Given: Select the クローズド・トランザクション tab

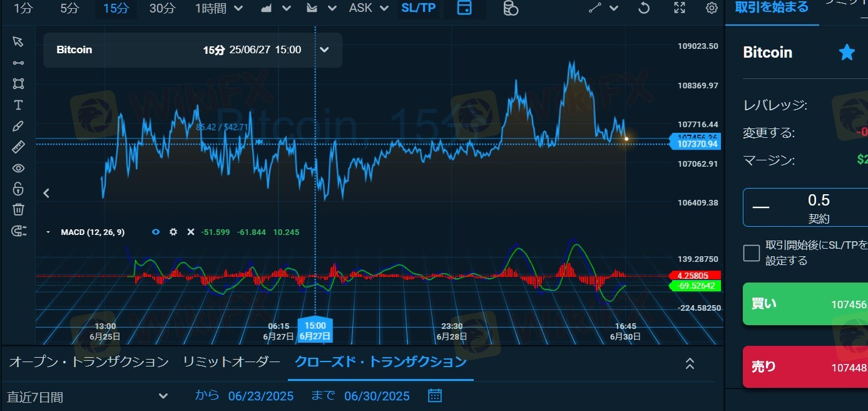Looking at the screenshot, I should [380, 362].
